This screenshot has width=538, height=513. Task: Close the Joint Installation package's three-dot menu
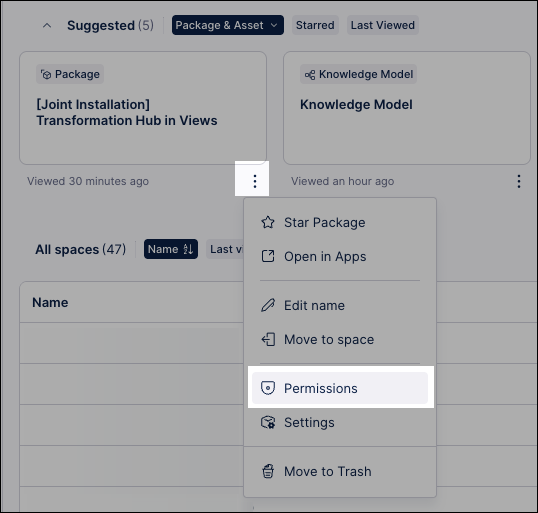255,181
